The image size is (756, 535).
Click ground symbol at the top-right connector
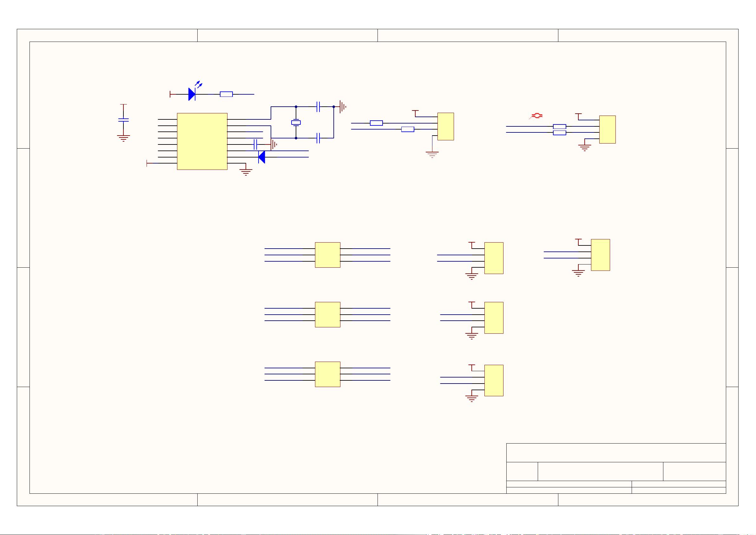tap(584, 148)
